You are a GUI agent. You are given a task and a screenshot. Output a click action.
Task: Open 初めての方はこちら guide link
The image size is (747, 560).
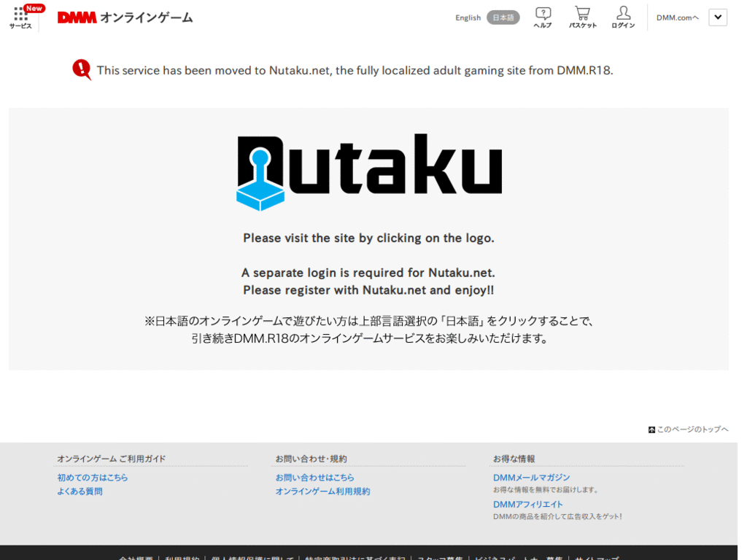tap(93, 478)
